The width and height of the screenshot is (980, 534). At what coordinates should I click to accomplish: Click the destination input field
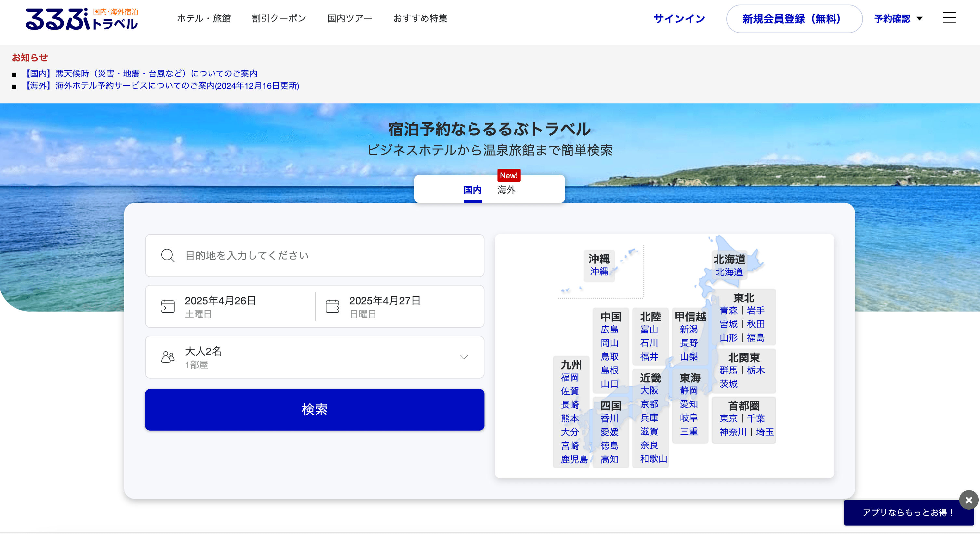[314, 256]
